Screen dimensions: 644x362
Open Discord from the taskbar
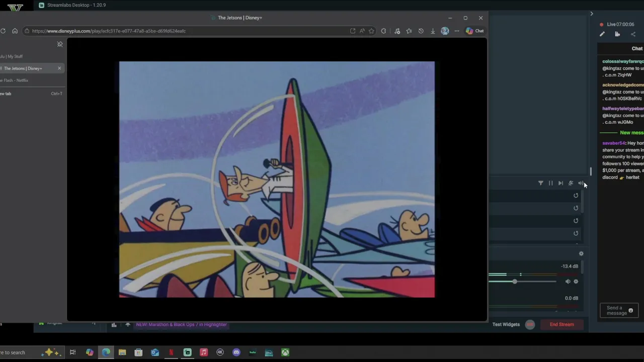[236, 352]
